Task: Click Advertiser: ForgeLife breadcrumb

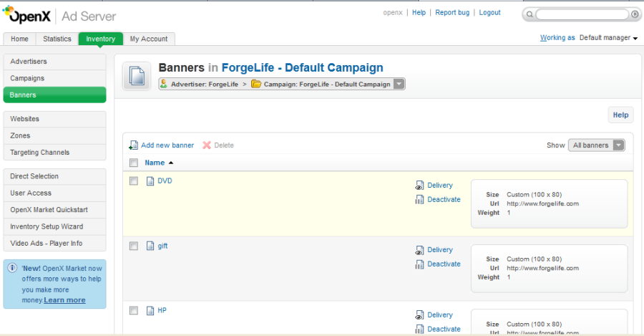Action: (205, 85)
